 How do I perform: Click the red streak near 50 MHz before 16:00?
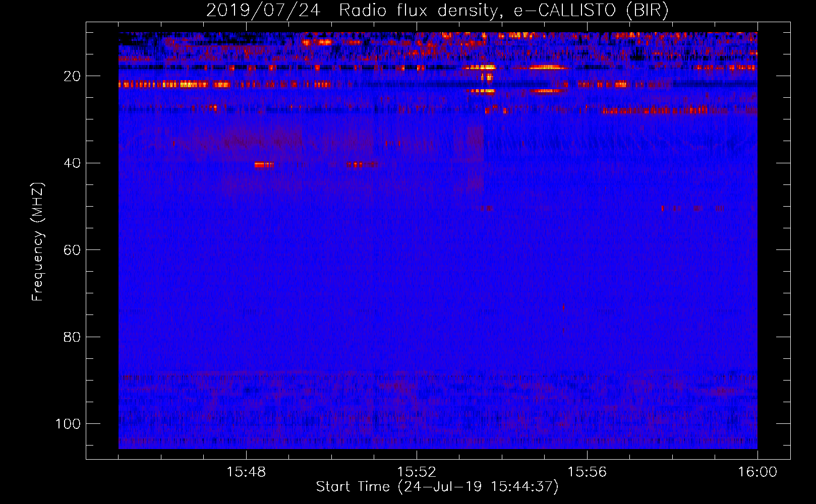pyautogui.click(x=693, y=208)
